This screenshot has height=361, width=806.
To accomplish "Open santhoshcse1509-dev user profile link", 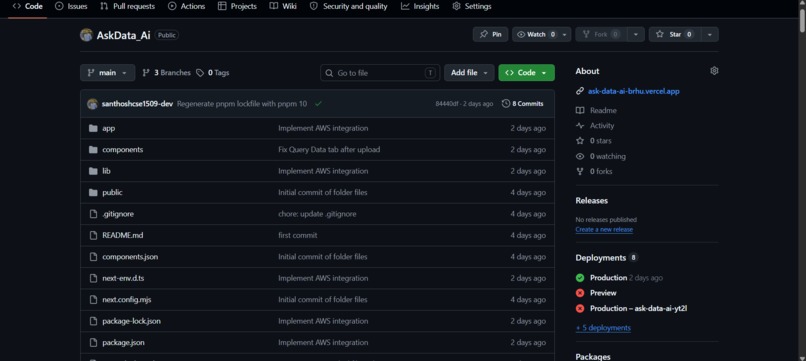I will (137, 104).
